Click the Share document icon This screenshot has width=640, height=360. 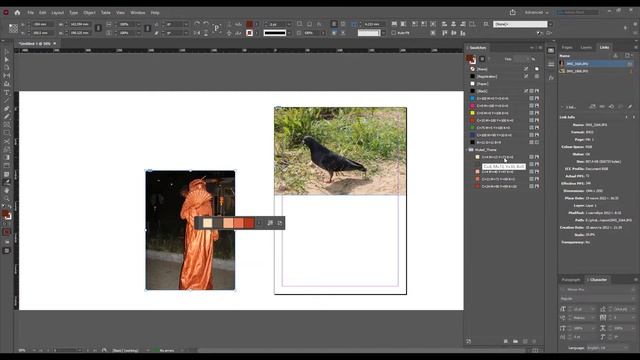[x=513, y=13]
